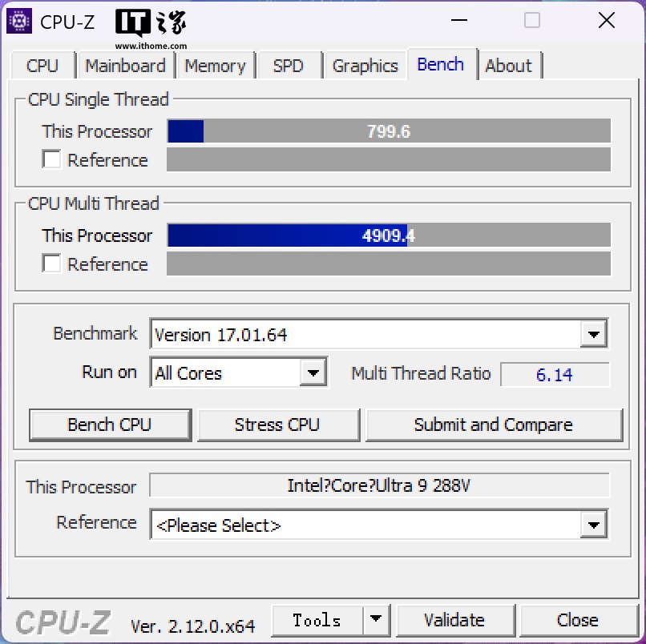Viewport: 646px width, 644px height.
Task: Open the Run on All Cores dropdown
Action: pos(313,372)
